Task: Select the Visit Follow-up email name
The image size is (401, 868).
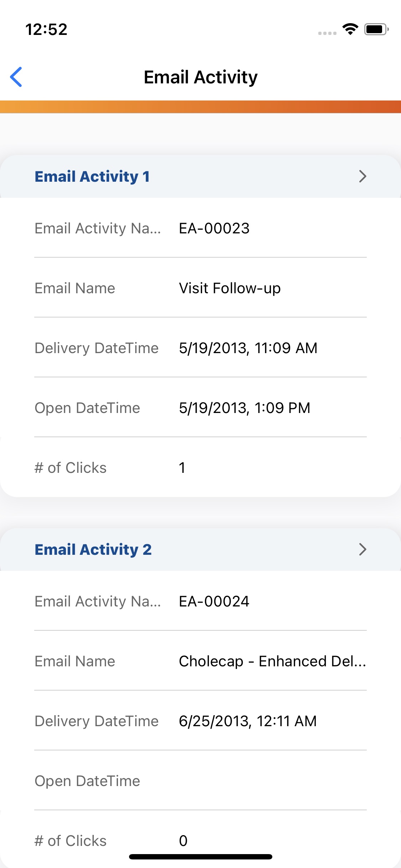Action: 230,288
